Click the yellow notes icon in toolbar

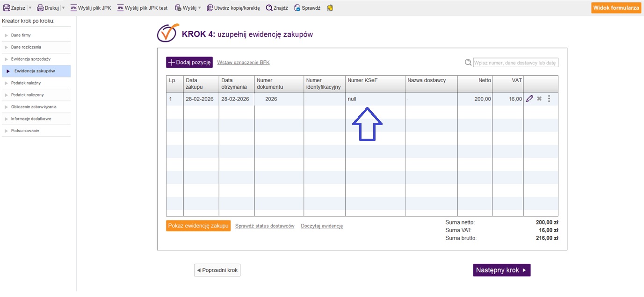(330, 8)
